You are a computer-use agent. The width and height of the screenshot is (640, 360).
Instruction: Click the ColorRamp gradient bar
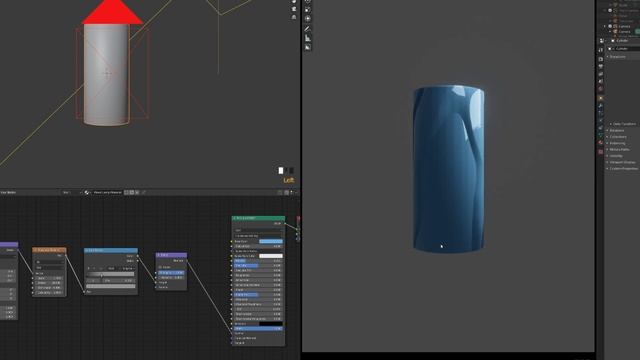(110, 274)
